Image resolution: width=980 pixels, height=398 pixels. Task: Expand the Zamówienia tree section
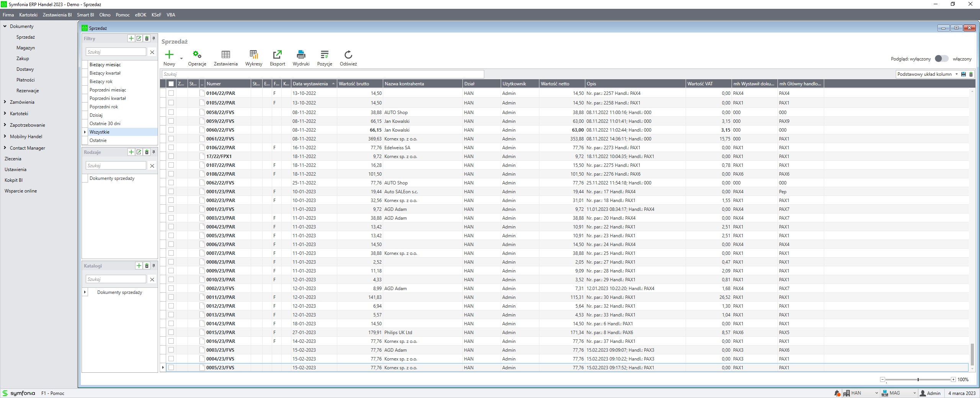tap(5, 102)
